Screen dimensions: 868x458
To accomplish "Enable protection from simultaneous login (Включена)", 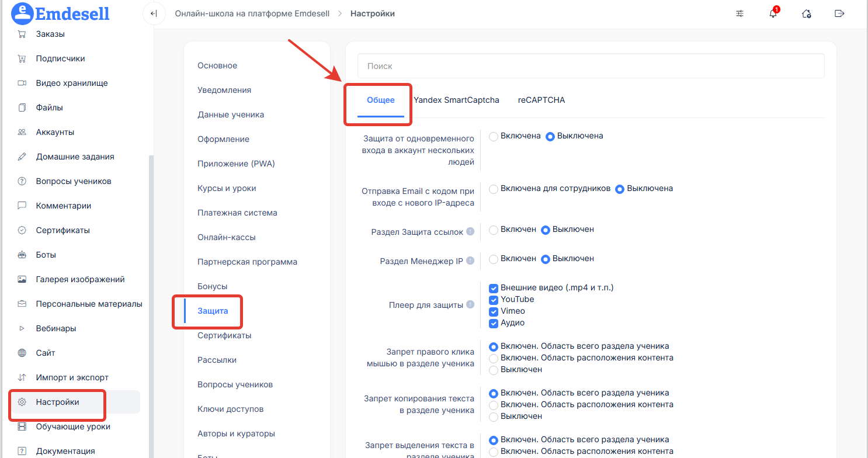I will pyautogui.click(x=494, y=136).
